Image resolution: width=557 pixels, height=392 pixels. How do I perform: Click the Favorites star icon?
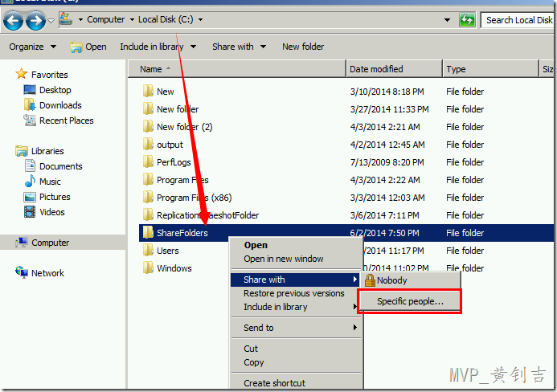pos(22,74)
